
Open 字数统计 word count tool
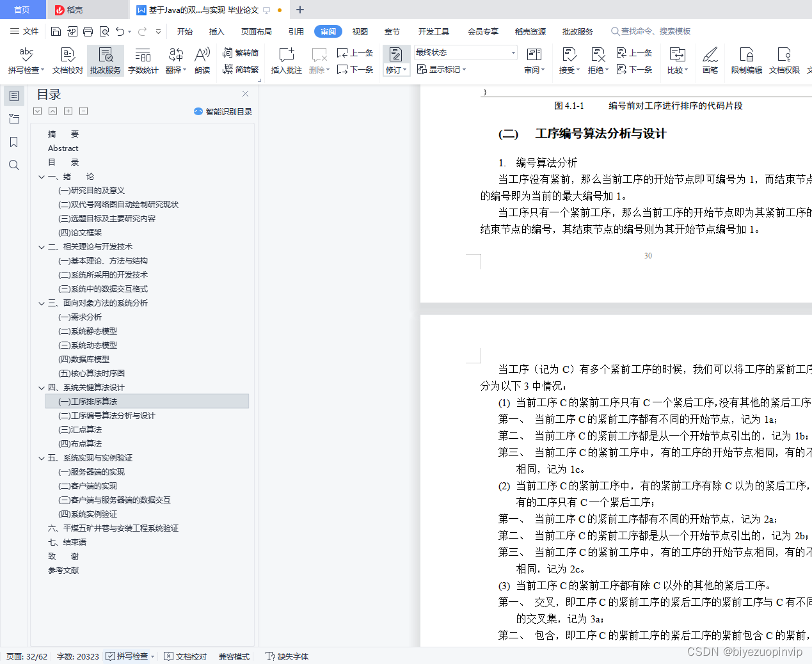[143, 61]
